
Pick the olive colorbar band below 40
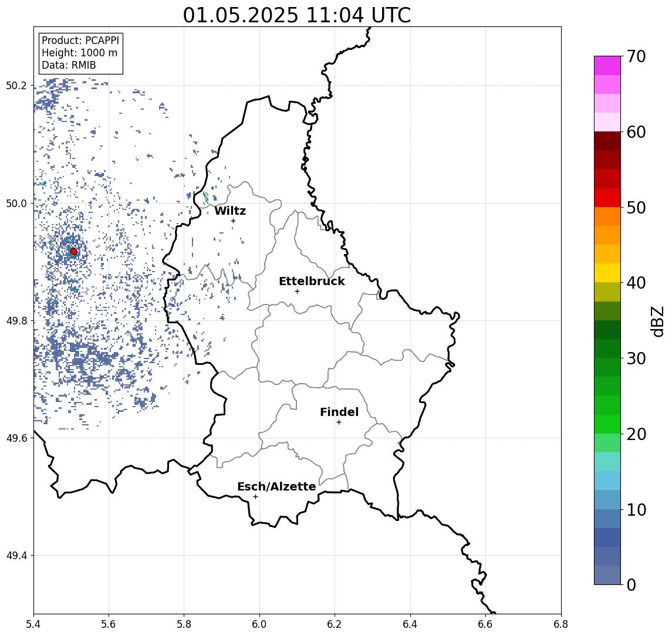click(607, 292)
